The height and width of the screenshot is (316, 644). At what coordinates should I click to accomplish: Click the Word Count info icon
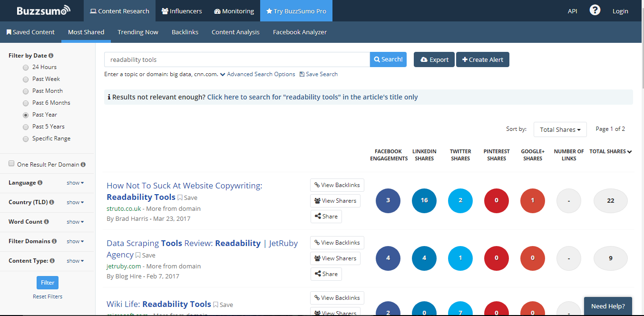[x=47, y=222]
